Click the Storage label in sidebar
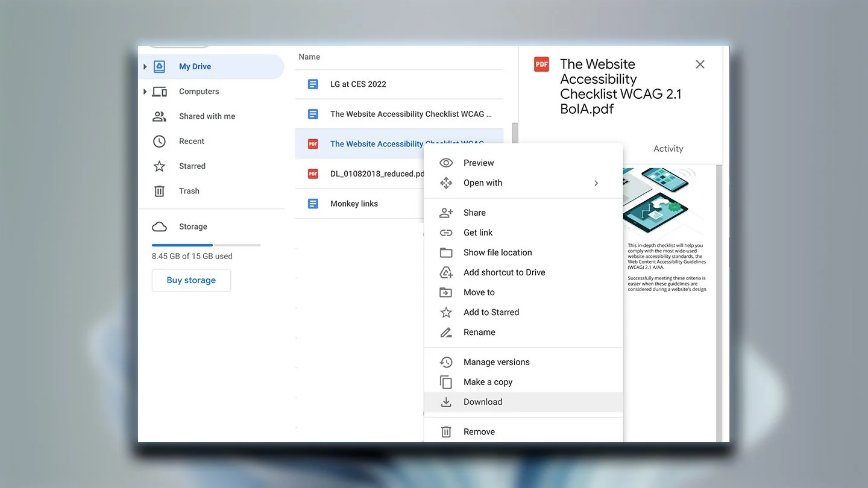Screen dimensions: 868x488 [193, 227]
